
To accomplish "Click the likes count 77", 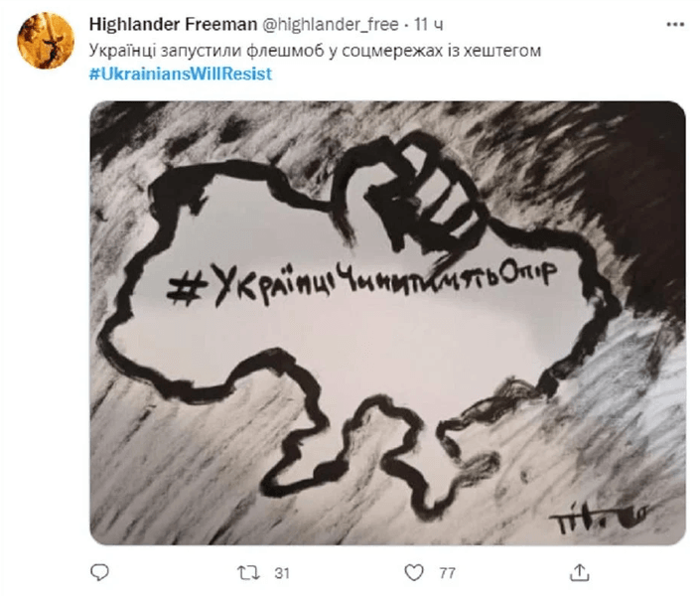I will [447, 573].
